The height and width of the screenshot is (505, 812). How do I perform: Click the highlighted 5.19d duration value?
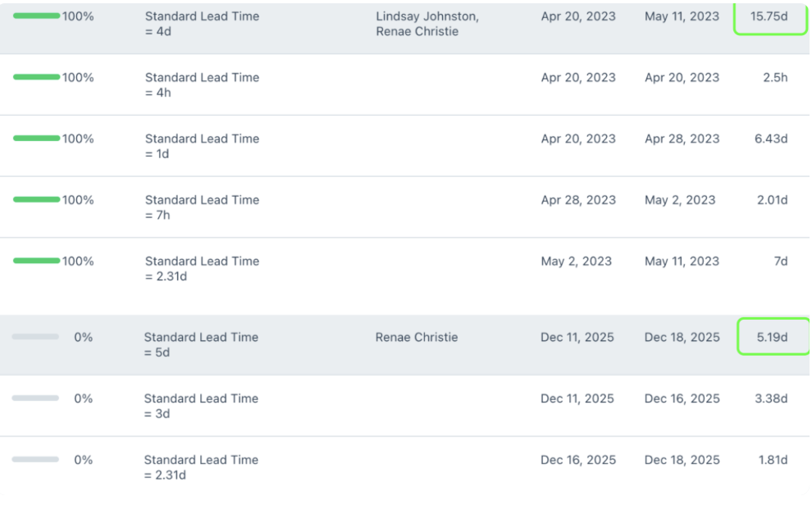click(x=773, y=337)
